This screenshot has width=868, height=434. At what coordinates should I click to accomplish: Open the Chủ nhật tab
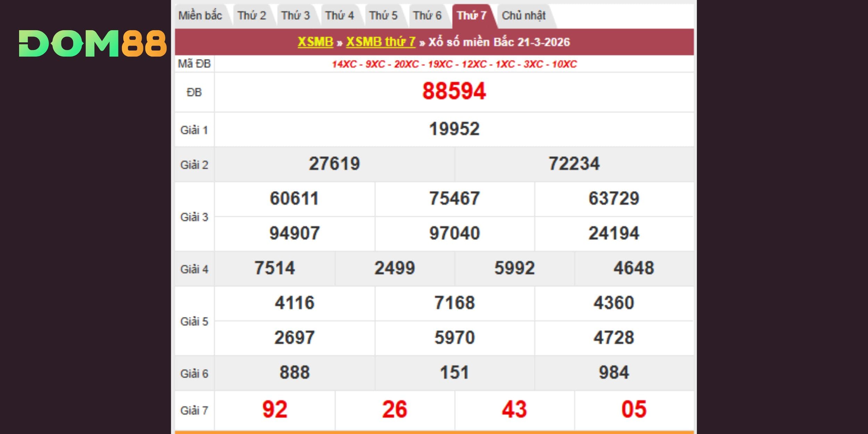point(524,16)
